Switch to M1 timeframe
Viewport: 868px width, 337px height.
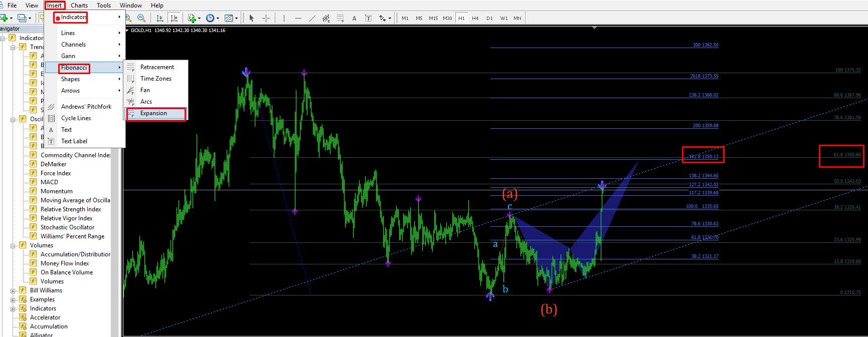coord(405,18)
